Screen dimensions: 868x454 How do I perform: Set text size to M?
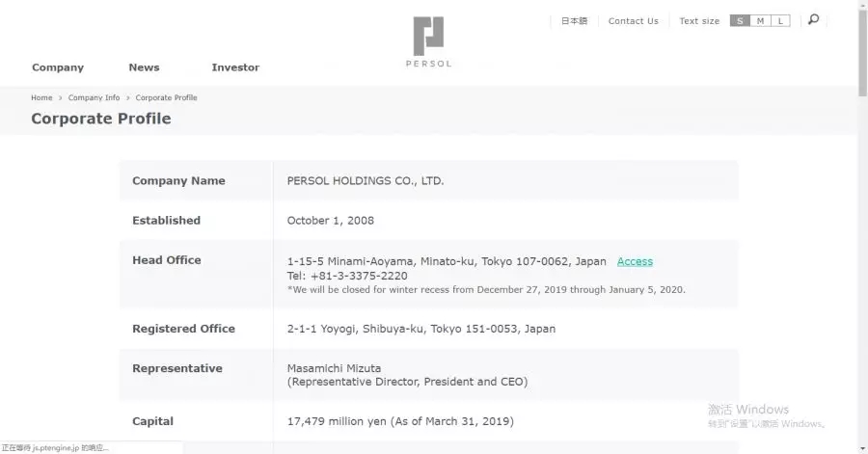[760, 21]
